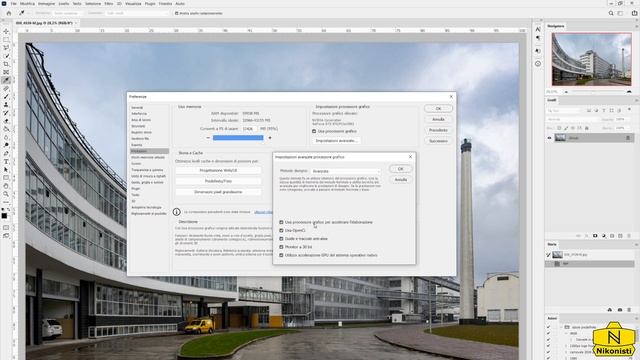Click Progettazione Web/UI cache button

[218, 170]
